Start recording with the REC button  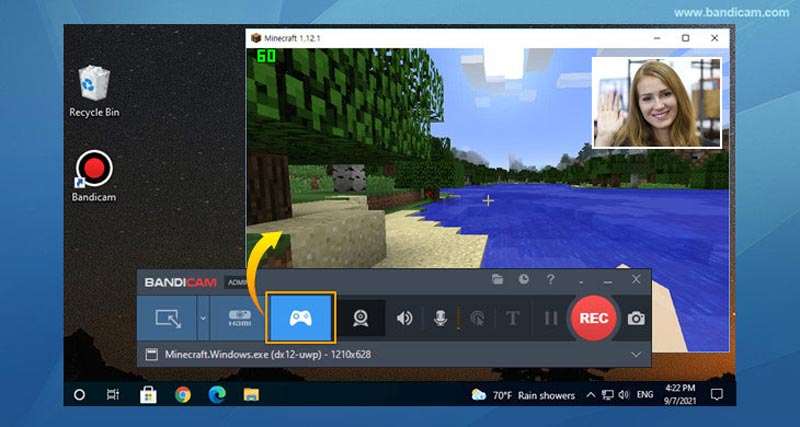(x=593, y=318)
